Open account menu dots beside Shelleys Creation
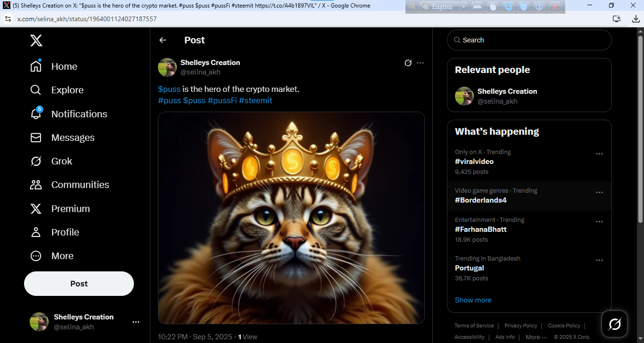The image size is (644, 343). click(136, 322)
